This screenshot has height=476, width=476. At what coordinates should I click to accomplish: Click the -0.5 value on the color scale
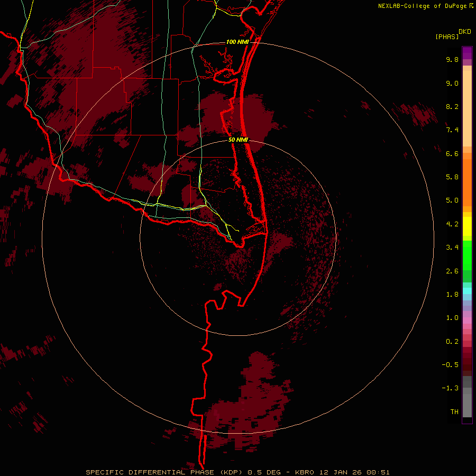point(450,365)
